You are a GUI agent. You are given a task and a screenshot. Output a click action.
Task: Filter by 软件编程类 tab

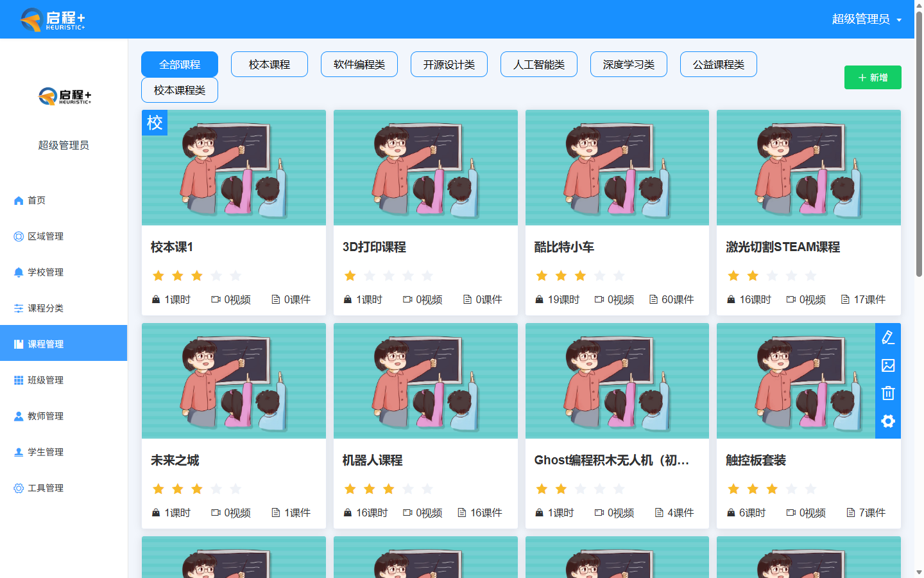pos(359,64)
